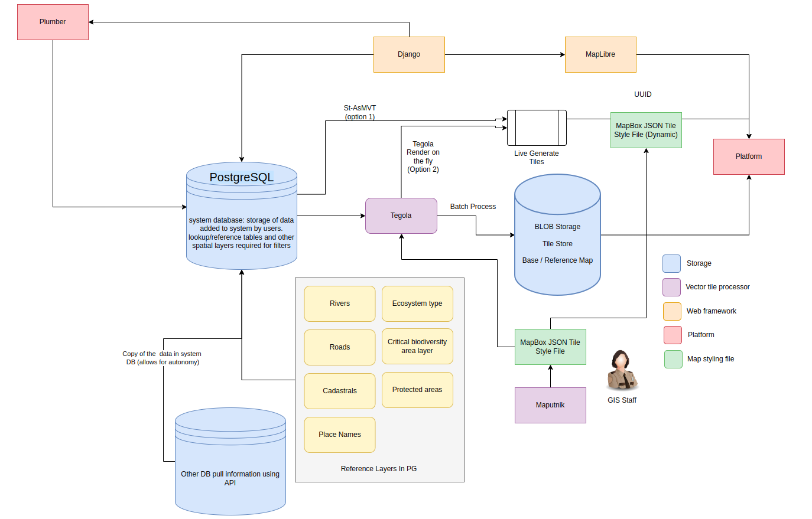Select the Cadastrals reference layer
This screenshot has width=812, height=519.
point(340,391)
